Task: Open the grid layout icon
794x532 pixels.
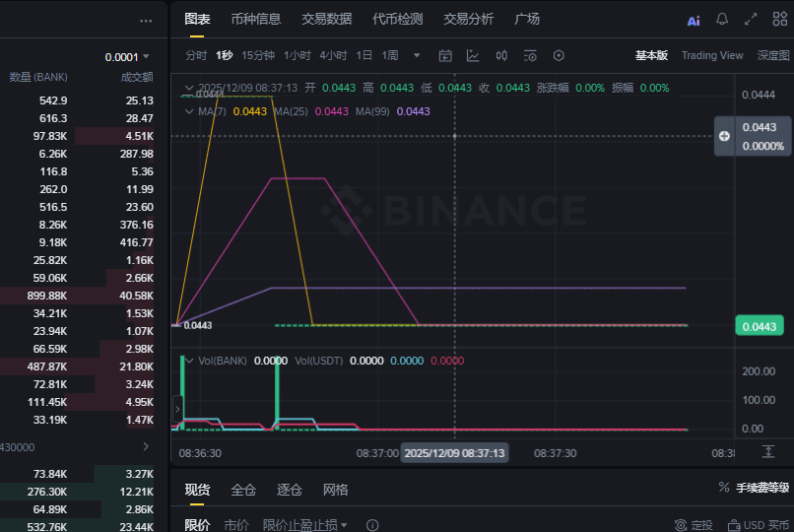Action: [x=780, y=20]
